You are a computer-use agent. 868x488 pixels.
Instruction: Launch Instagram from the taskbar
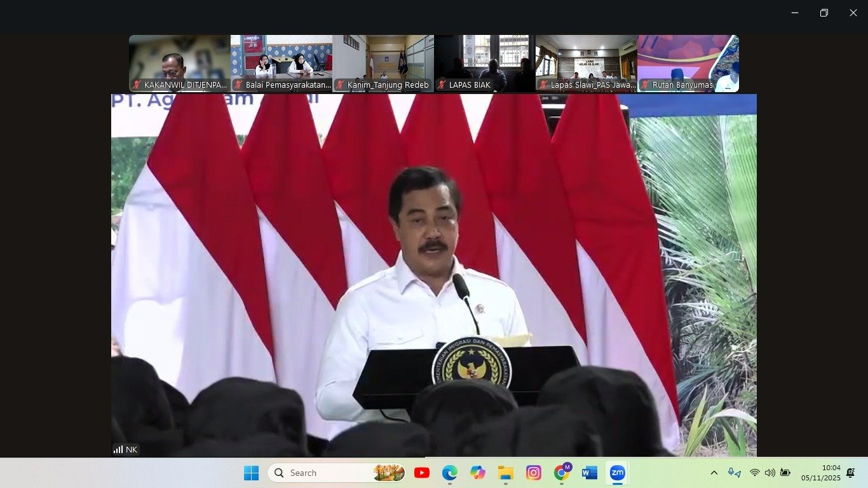pyautogui.click(x=534, y=473)
